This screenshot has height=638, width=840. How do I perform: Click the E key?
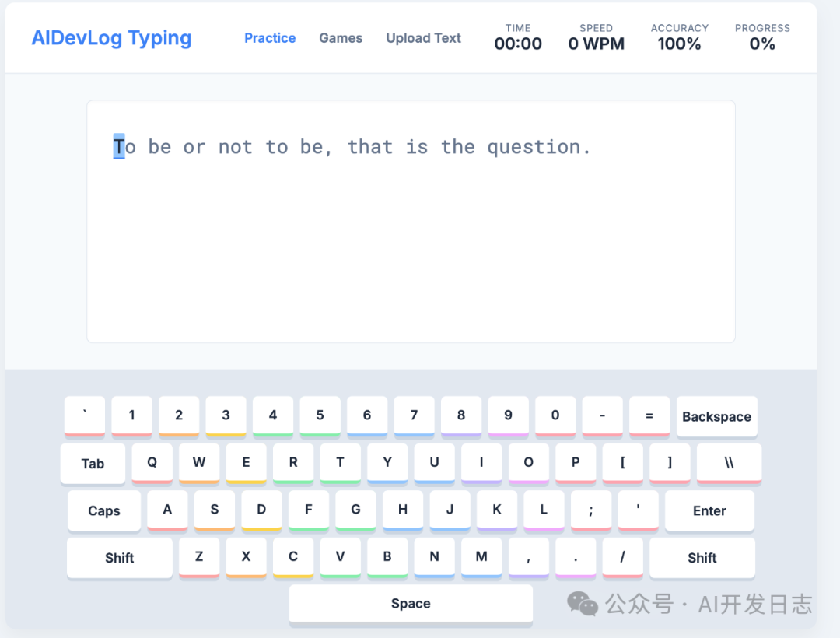[x=247, y=464]
